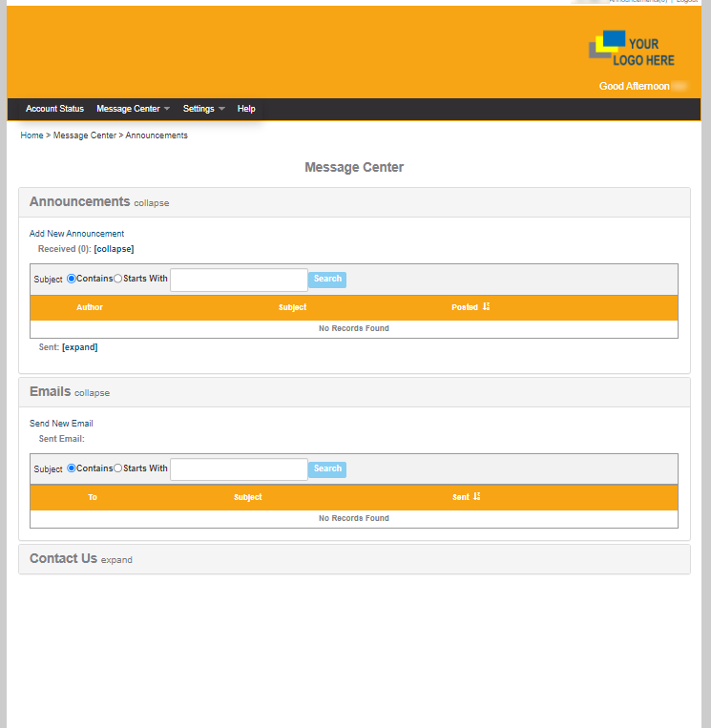Select Starts With radio in Emails search
711x728 pixels.
click(x=118, y=468)
